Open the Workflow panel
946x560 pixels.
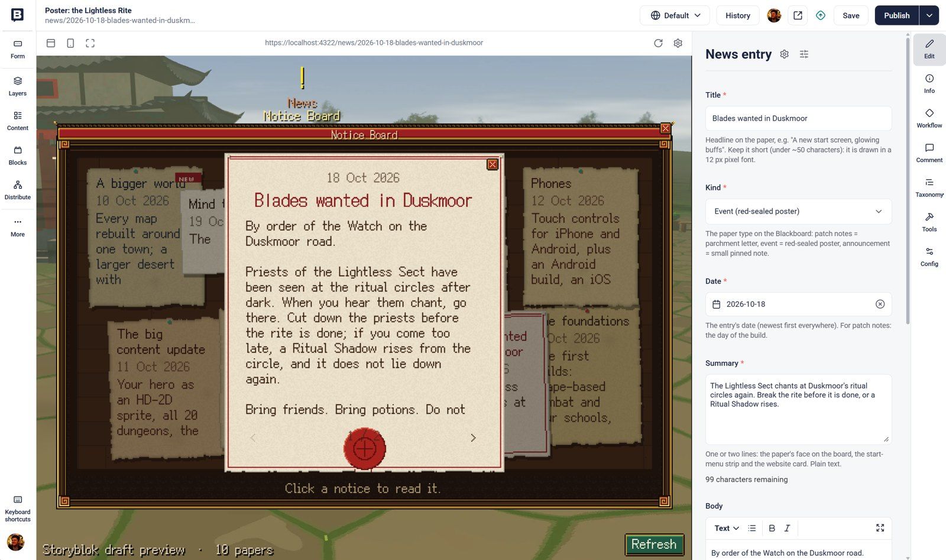[x=929, y=118]
